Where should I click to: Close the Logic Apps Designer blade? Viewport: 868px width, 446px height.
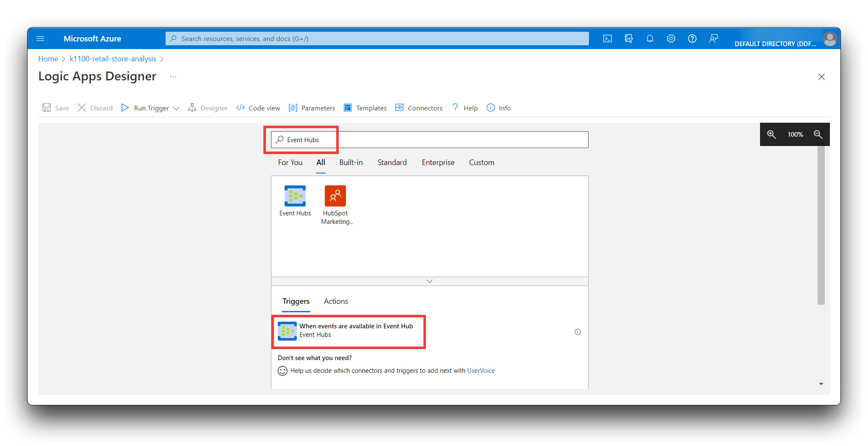tap(821, 77)
